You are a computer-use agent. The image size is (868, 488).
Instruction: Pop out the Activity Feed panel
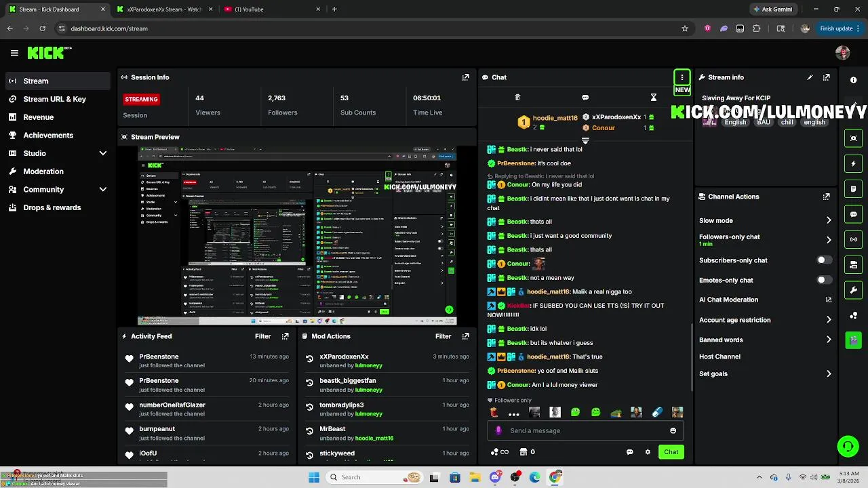pos(285,336)
